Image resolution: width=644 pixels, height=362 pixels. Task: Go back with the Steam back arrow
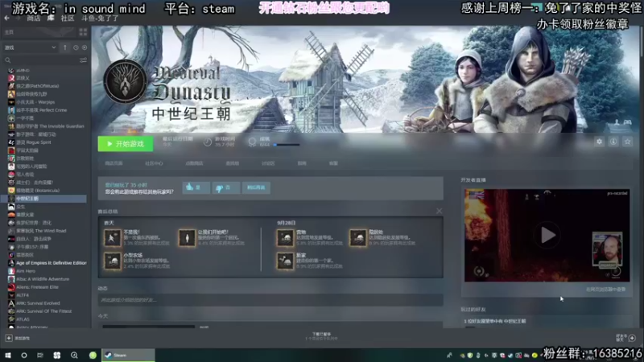6,18
